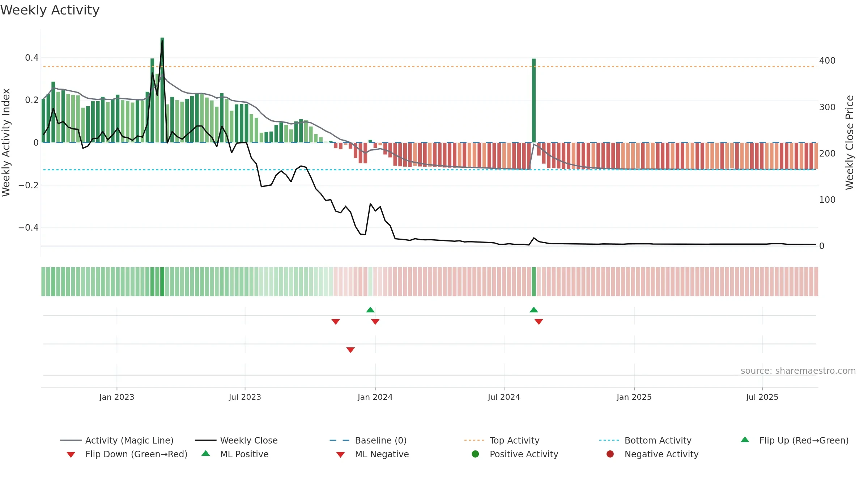Viewport: 868px width, 488px height.
Task: Toggle Baseline (0) legend entry
Action: pyautogui.click(x=368, y=440)
